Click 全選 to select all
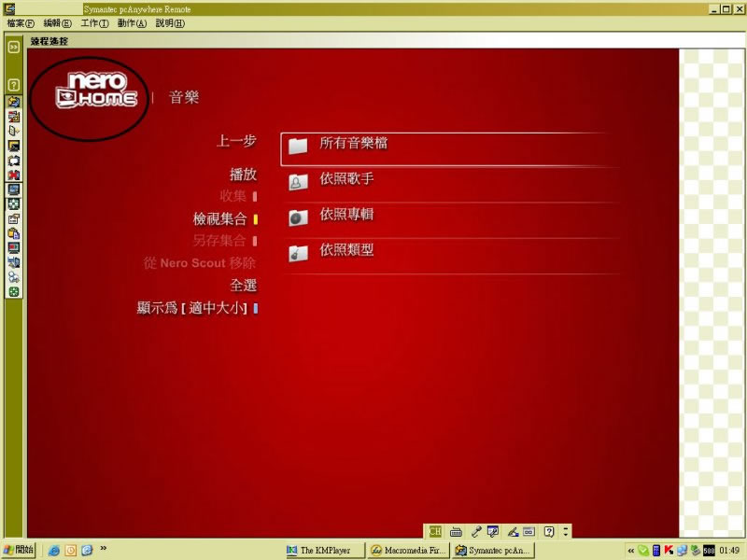The height and width of the screenshot is (560, 747). tap(243, 286)
